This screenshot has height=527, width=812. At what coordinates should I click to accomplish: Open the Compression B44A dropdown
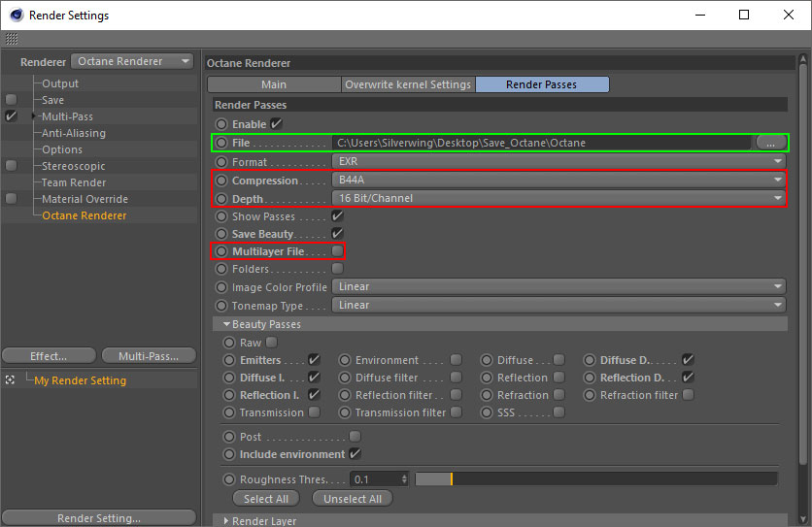pos(558,180)
